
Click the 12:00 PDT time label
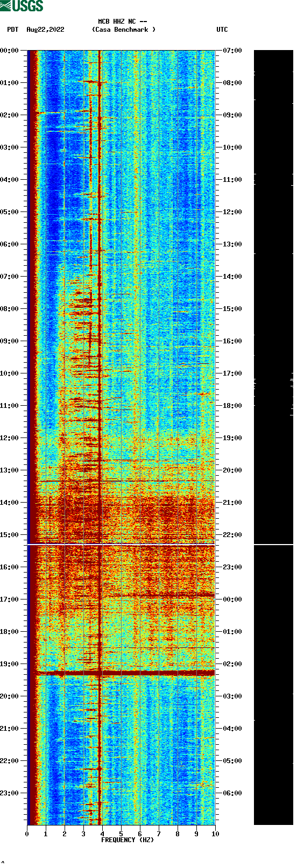(x=10, y=438)
